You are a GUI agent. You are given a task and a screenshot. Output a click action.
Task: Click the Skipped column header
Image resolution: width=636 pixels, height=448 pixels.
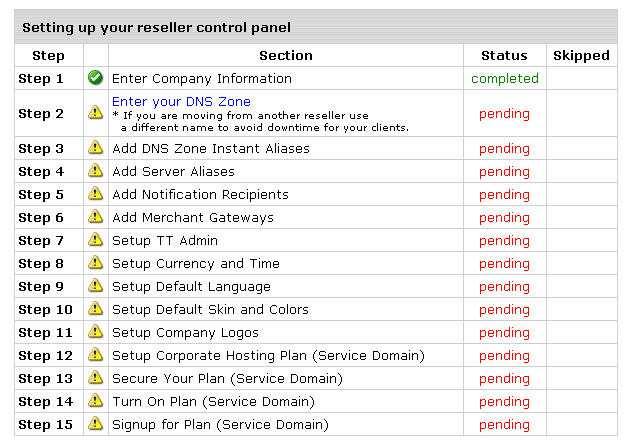581,55
